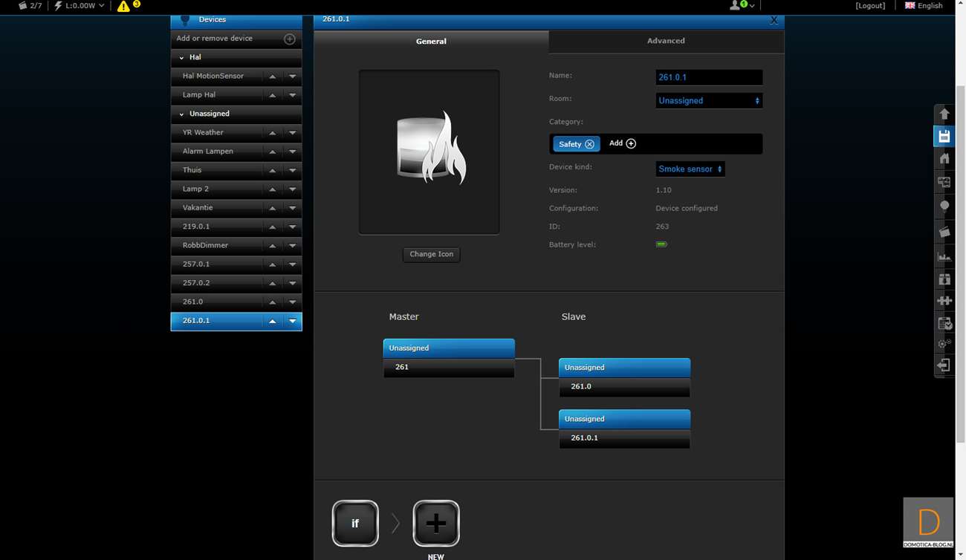This screenshot has height=560, width=966.
Task: Remove the Safety category tag
Action: (x=589, y=144)
